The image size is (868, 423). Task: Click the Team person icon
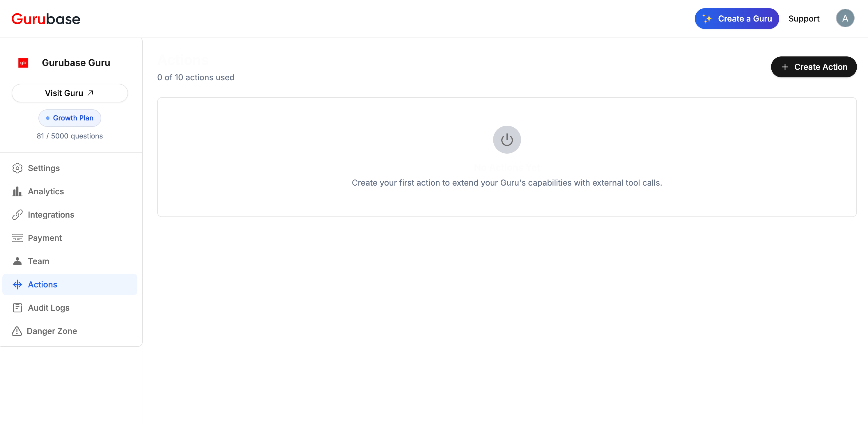tap(17, 261)
